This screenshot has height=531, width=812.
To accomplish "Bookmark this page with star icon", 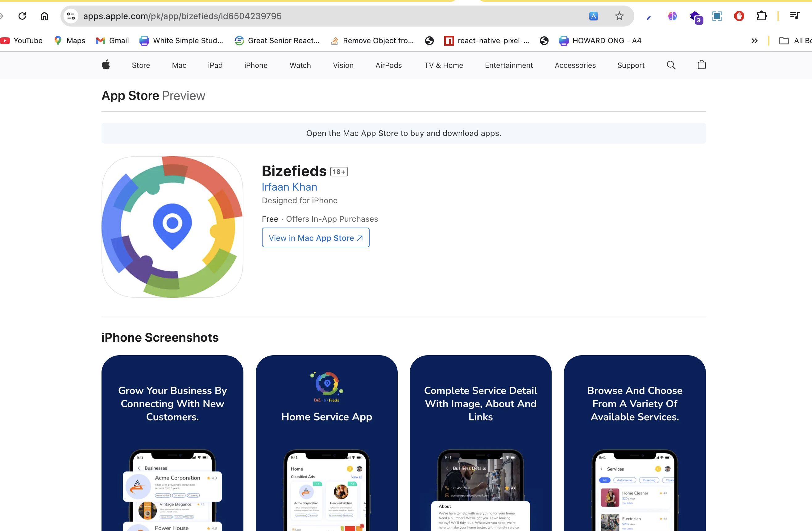I will click(x=619, y=16).
